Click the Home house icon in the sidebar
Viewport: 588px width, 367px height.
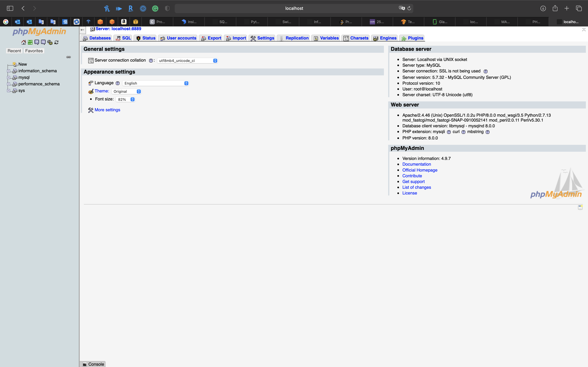[x=24, y=42]
